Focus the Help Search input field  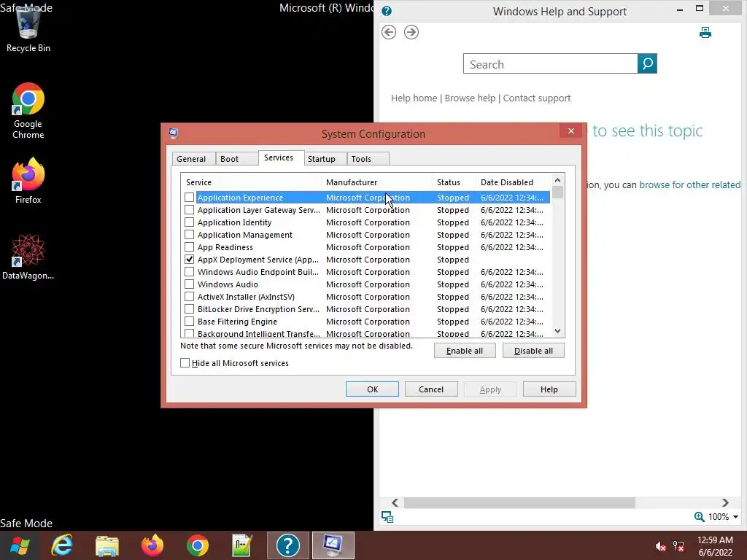(x=550, y=64)
